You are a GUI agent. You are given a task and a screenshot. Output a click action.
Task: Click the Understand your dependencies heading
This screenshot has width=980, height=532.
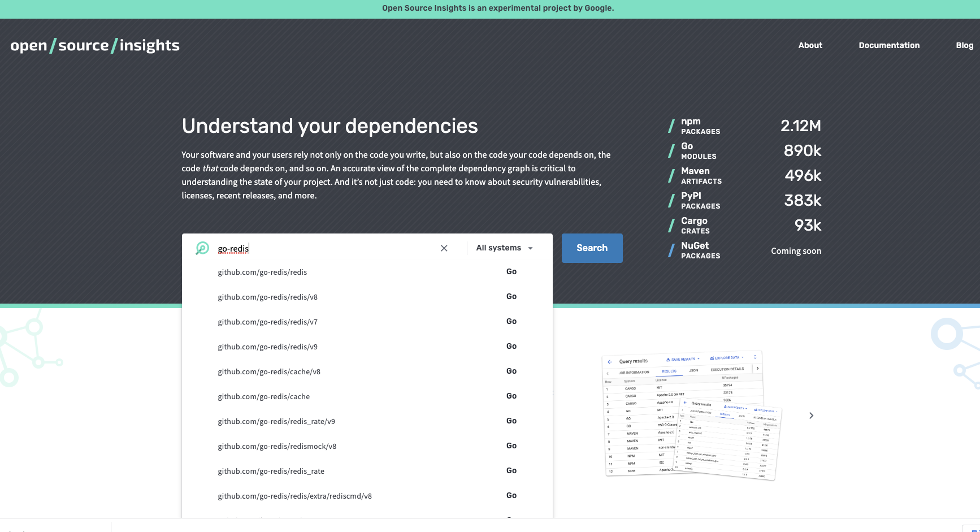(329, 126)
